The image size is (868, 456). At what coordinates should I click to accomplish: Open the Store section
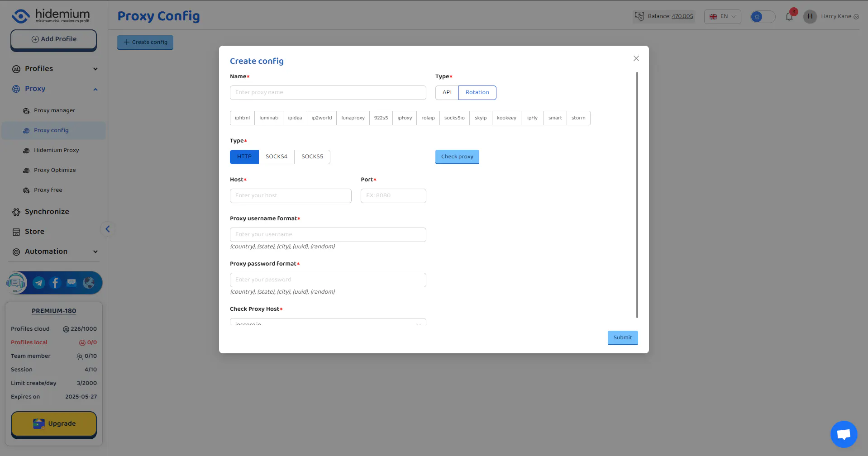34,232
